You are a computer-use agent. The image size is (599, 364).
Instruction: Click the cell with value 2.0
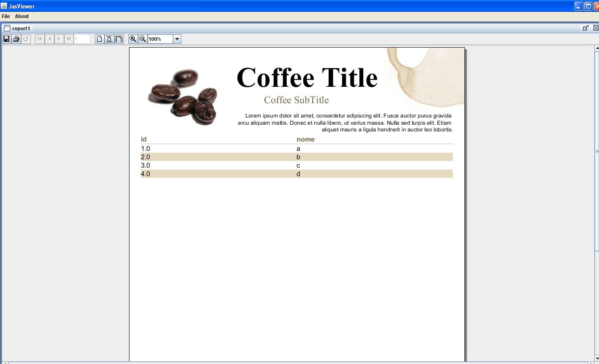(x=146, y=157)
